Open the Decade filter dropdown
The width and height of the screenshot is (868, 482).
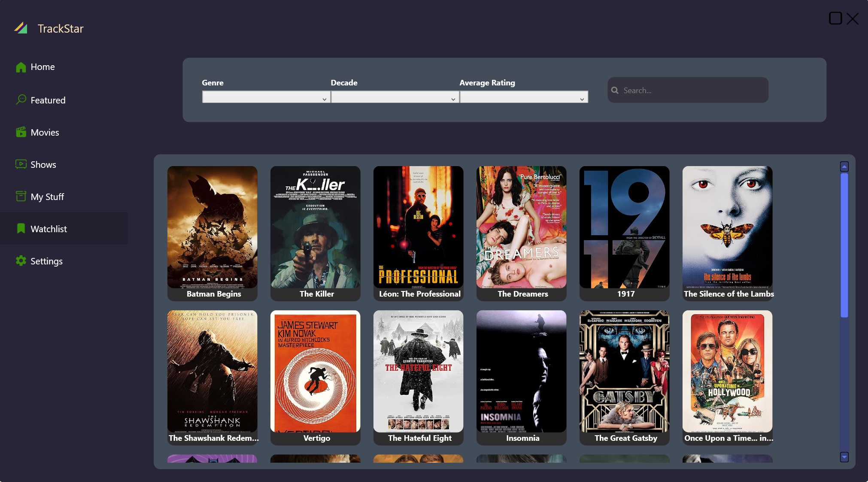(x=395, y=97)
